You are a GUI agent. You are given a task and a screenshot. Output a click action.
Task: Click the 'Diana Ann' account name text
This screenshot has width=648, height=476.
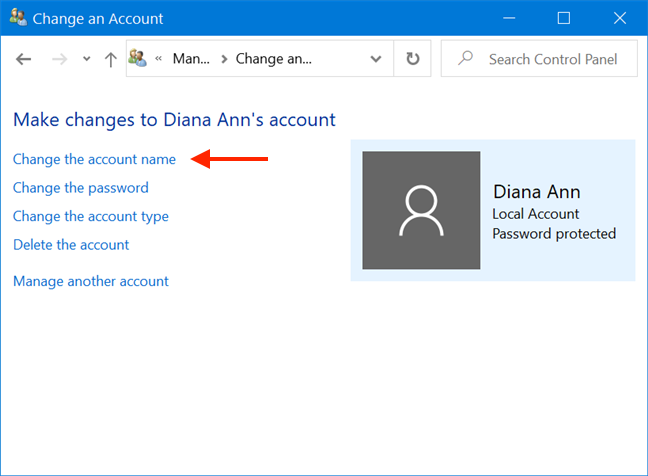[x=536, y=192]
